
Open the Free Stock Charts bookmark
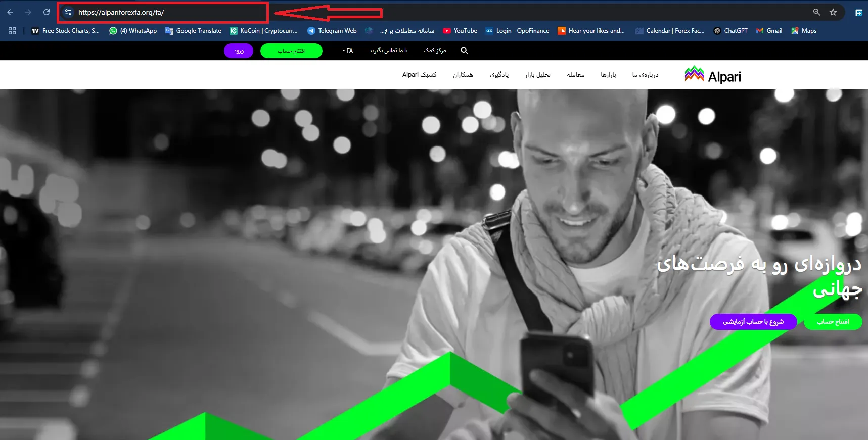click(66, 31)
